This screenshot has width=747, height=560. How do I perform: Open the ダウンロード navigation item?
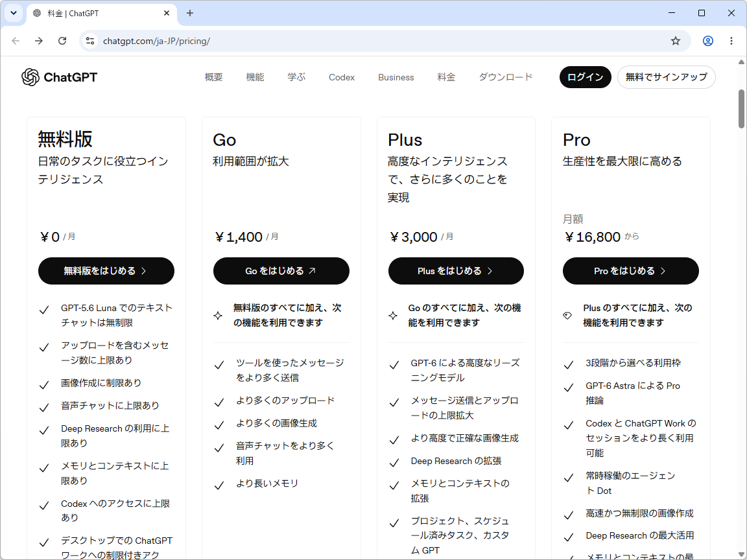[x=506, y=77]
